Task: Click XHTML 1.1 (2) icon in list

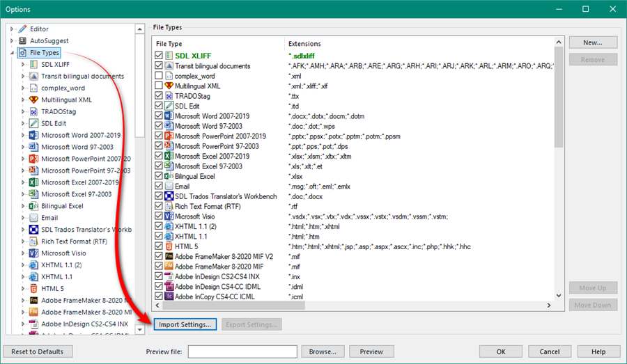Action: [169, 226]
